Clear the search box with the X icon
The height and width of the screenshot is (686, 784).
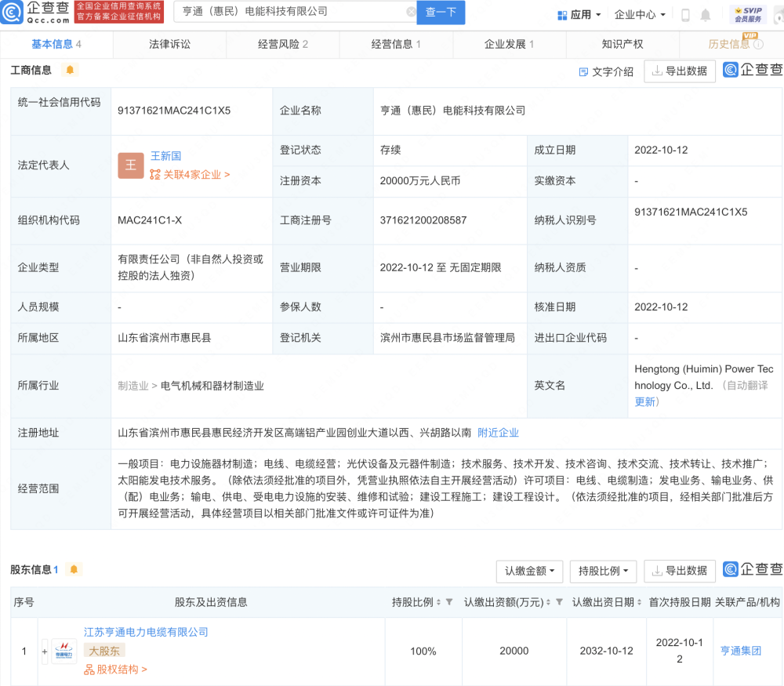coord(411,12)
